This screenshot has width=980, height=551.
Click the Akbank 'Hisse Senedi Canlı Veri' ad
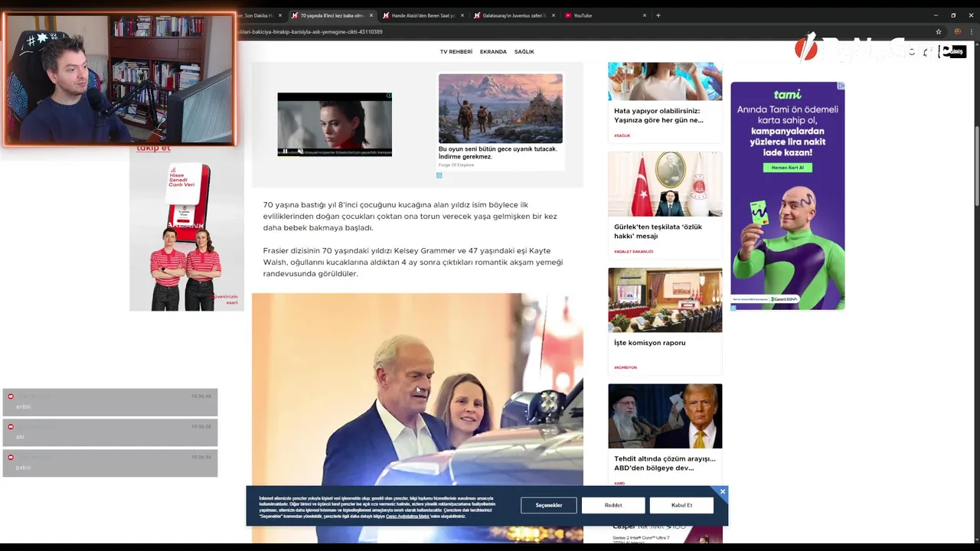click(186, 233)
